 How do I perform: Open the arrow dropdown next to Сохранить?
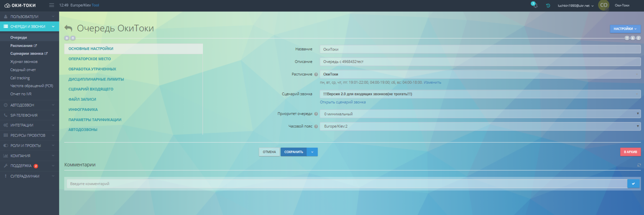click(312, 152)
